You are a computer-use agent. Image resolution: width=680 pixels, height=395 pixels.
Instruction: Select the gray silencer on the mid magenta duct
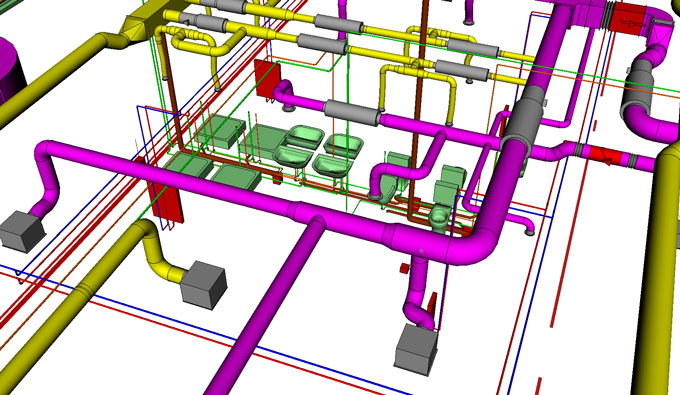point(352,113)
